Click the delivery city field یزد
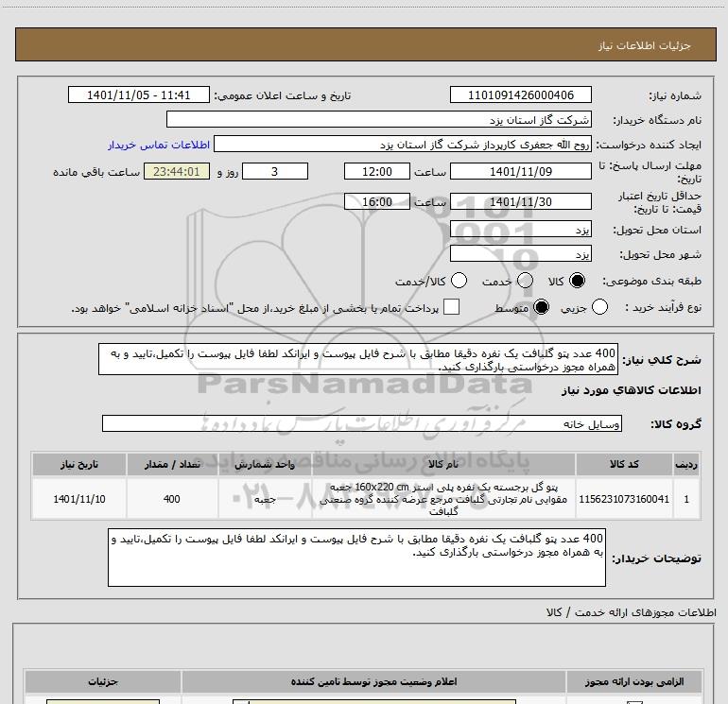The image size is (728, 704). pyautogui.click(x=520, y=254)
